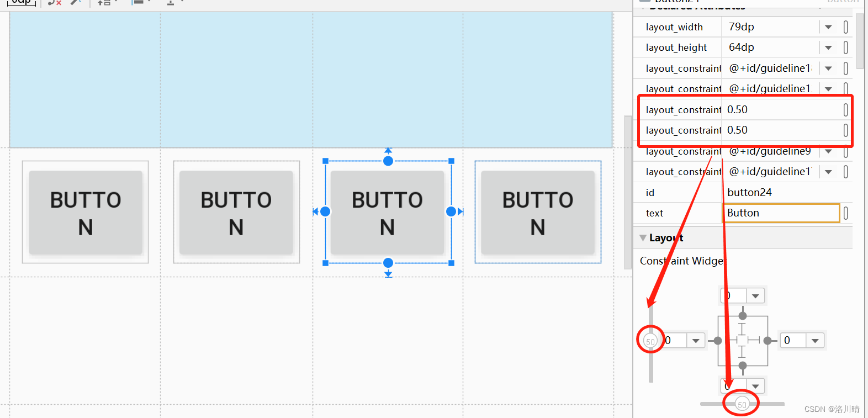Click the CSDN watermark link

(x=831, y=409)
